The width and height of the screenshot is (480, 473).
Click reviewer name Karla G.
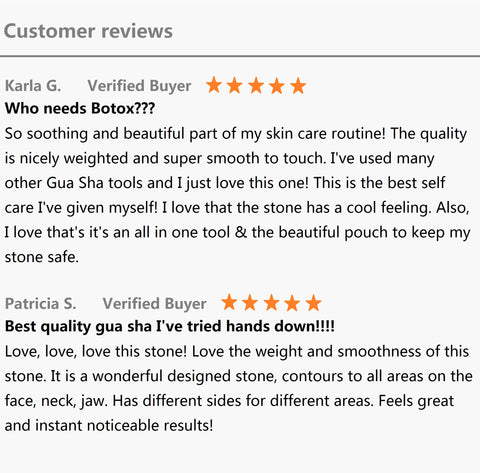(33, 86)
